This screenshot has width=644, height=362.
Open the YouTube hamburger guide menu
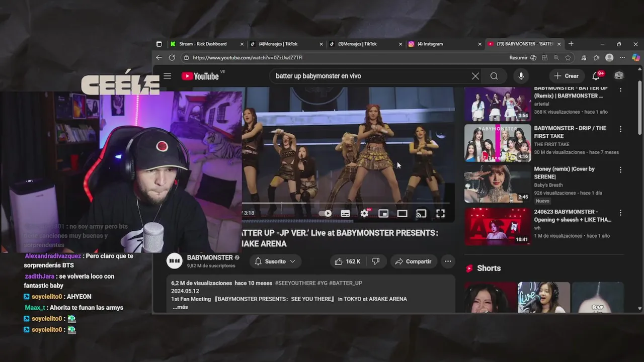coord(168,76)
